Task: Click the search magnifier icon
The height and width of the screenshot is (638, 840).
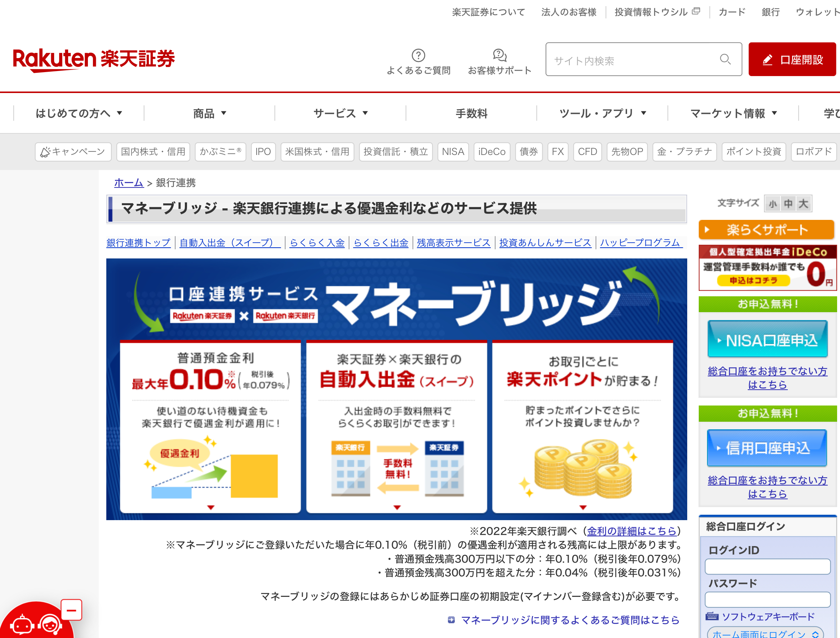Action: (x=725, y=59)
